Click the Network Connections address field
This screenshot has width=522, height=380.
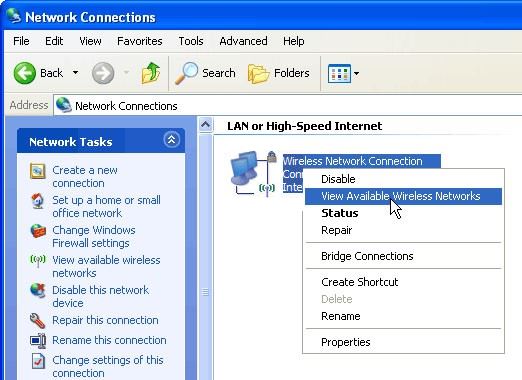(287, 105)
